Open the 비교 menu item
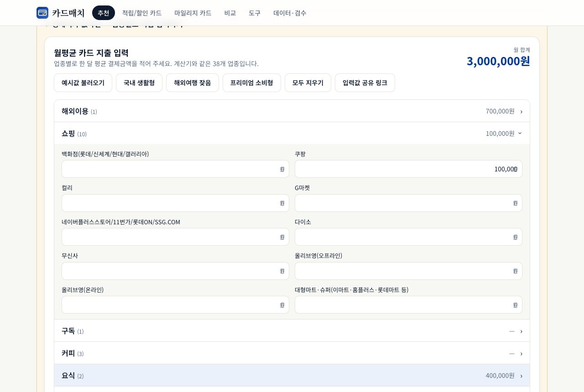The height and width of the screenshot is (392, 584). pyautogui.click(x=230, y=13)
